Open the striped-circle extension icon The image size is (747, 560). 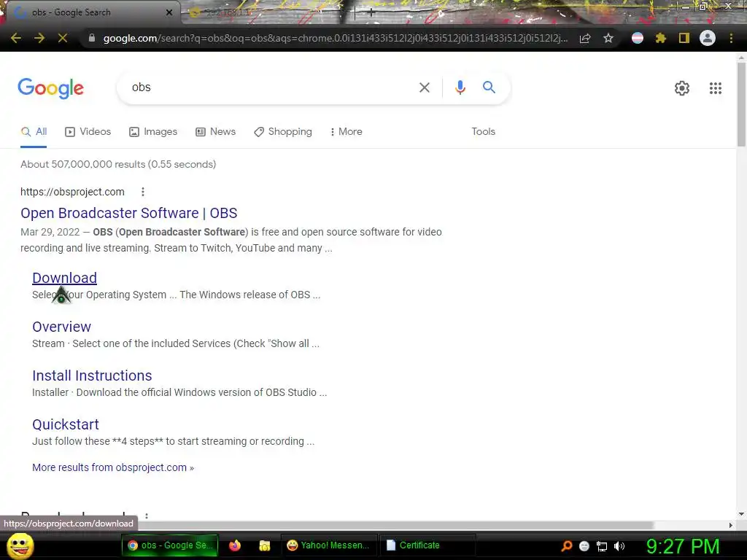click(638, 38)
